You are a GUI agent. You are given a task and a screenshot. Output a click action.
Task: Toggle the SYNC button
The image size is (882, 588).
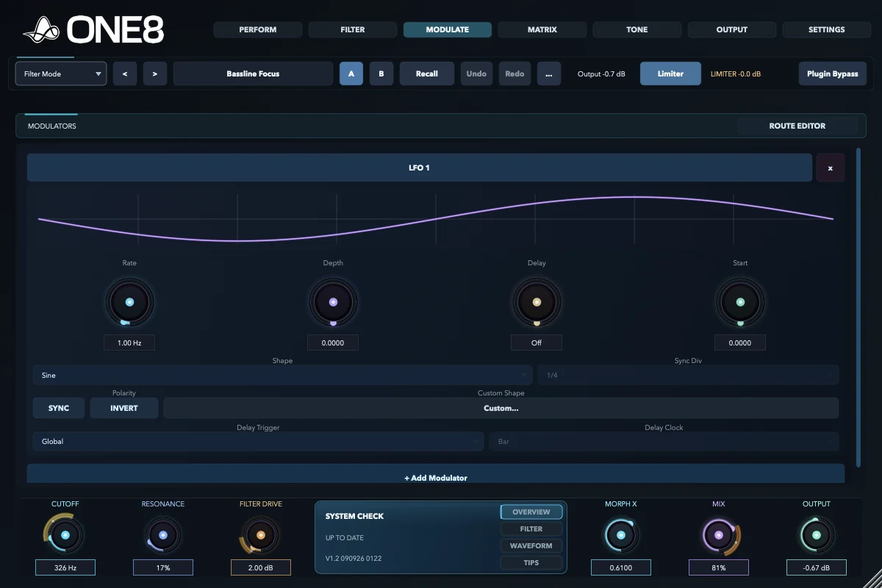(x=59, y=408)
